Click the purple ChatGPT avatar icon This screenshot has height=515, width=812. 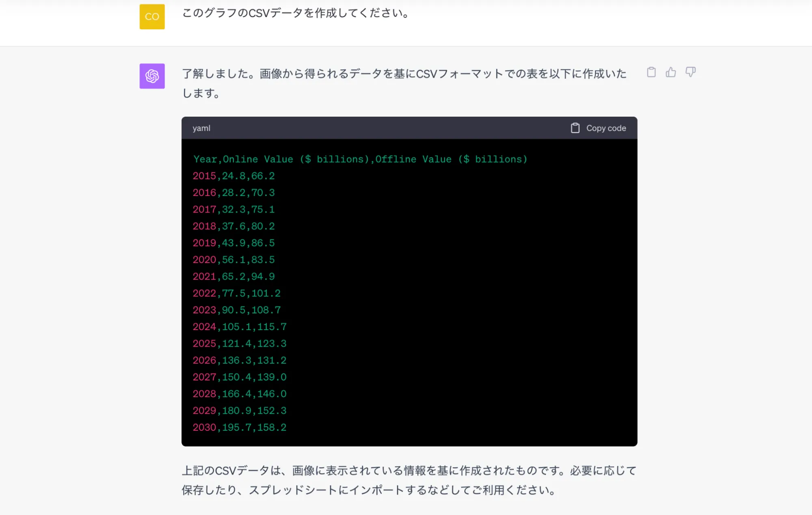point(152,76)
